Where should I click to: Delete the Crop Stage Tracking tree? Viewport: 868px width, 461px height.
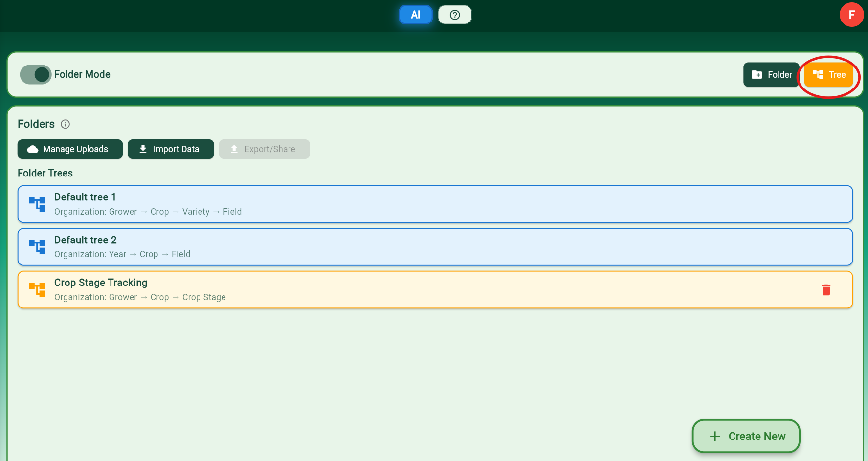pos(826,289)
